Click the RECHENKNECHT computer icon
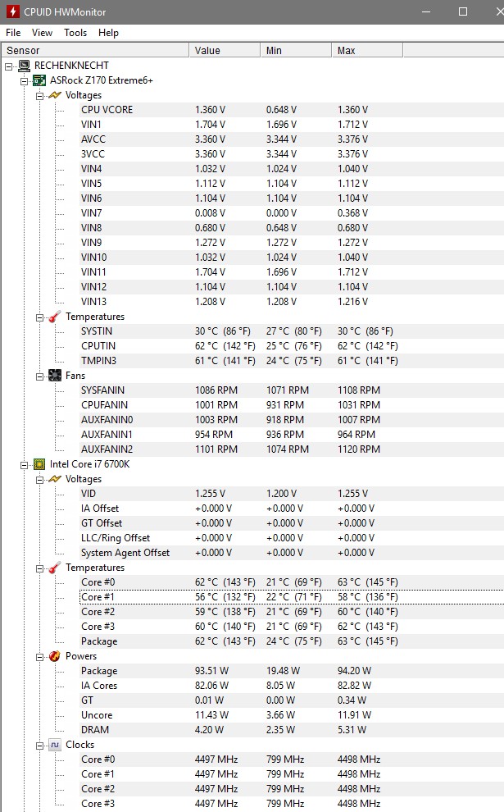The height and width of the screenshot is (812, 504). click(x=24, y=66)
